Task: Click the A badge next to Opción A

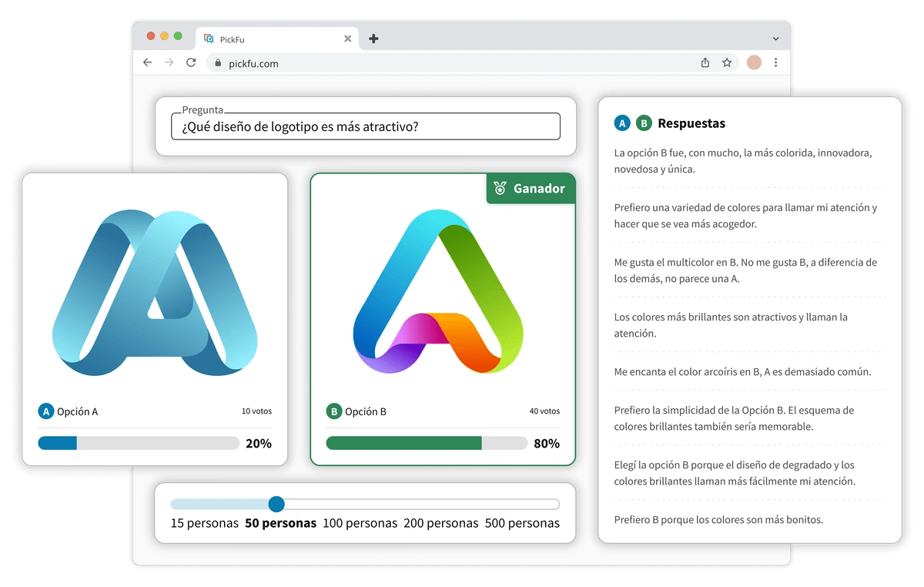Action: [x=46, y=411]
